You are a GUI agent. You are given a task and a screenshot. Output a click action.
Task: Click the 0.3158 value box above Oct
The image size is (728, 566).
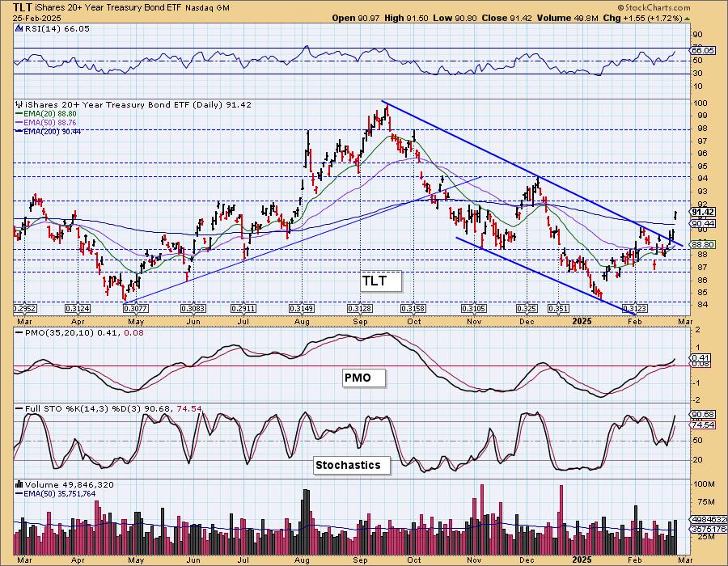tap(413, 309)
